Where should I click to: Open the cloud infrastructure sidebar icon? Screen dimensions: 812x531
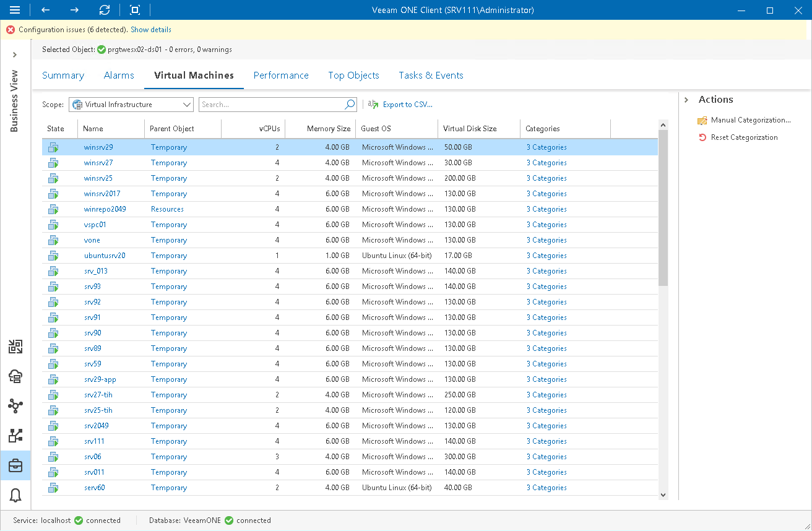tap(15, 376)
